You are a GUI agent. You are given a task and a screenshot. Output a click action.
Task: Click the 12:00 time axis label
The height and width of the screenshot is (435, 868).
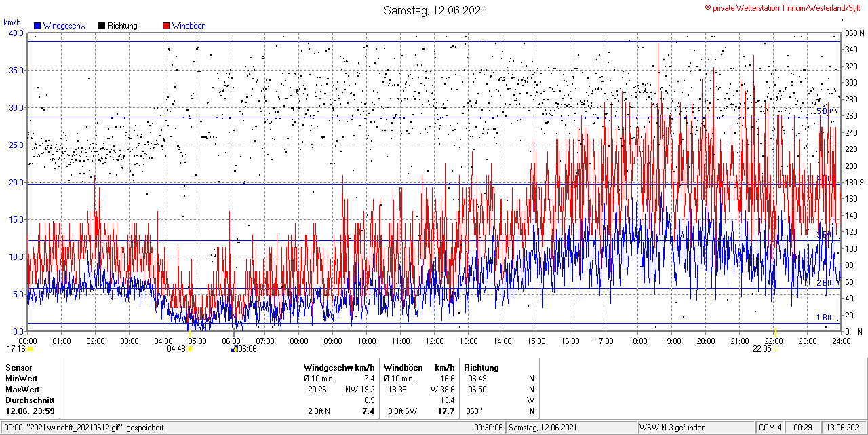(x=435, y=341)
